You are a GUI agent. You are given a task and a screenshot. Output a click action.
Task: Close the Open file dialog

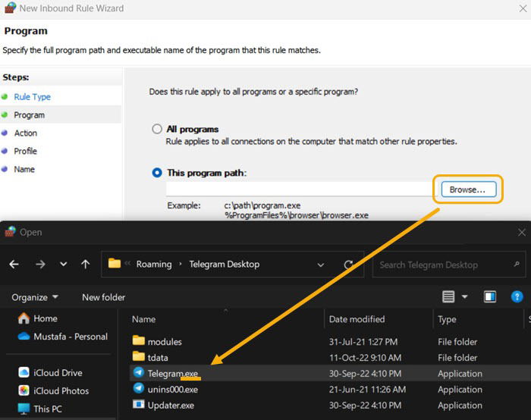tap(522, 232)
